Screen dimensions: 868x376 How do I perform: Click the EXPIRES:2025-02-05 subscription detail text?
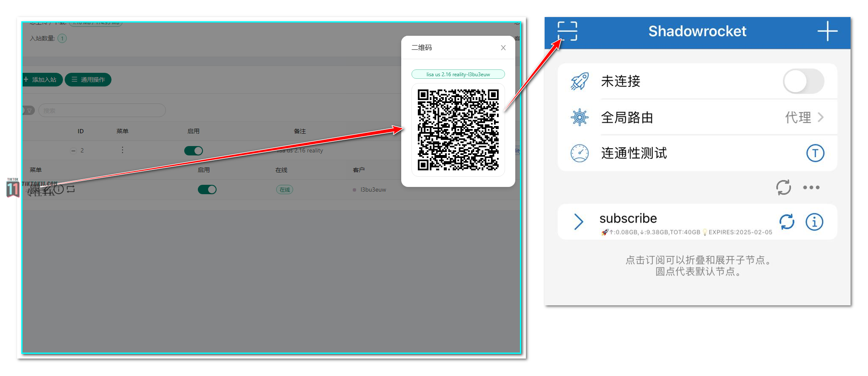[740, 232]
